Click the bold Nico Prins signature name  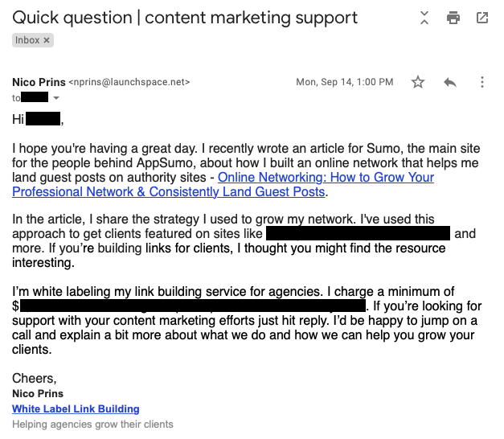[x=38, y=394]
